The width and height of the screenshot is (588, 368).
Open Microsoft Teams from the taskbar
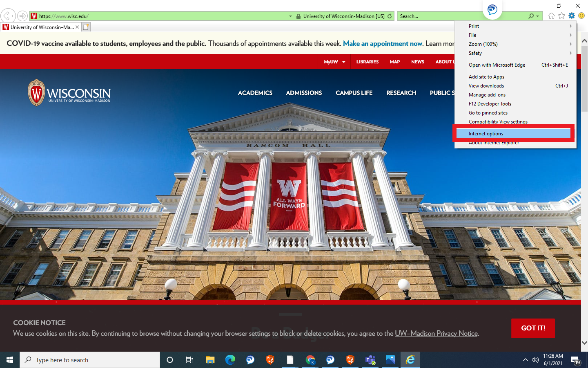(x=370, y=360)
